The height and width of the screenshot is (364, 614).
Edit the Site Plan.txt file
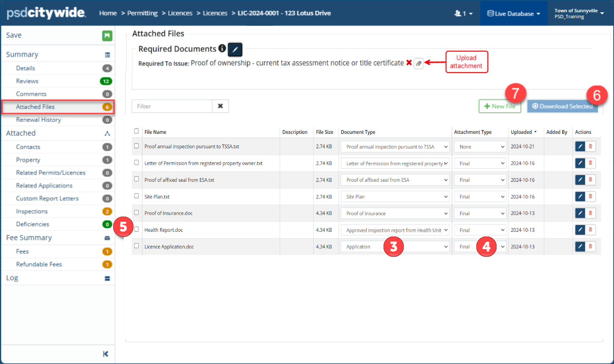click(580, 196)
